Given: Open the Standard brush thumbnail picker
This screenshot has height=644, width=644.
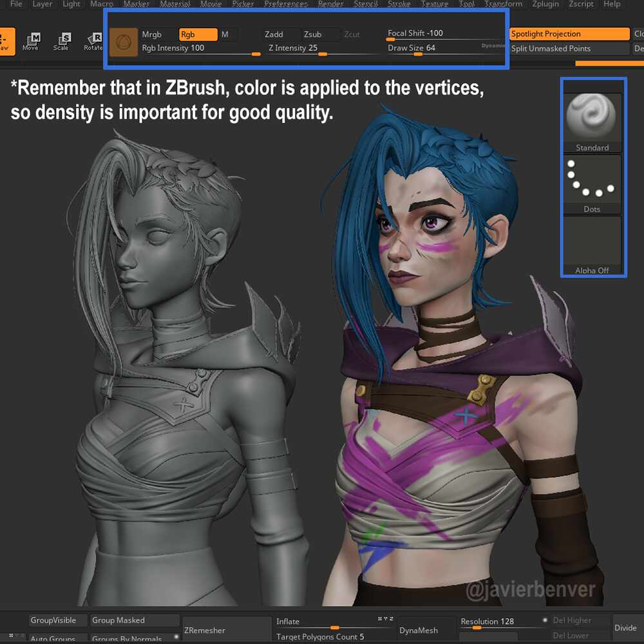Looking at the screenshot, I should [592, 123].
